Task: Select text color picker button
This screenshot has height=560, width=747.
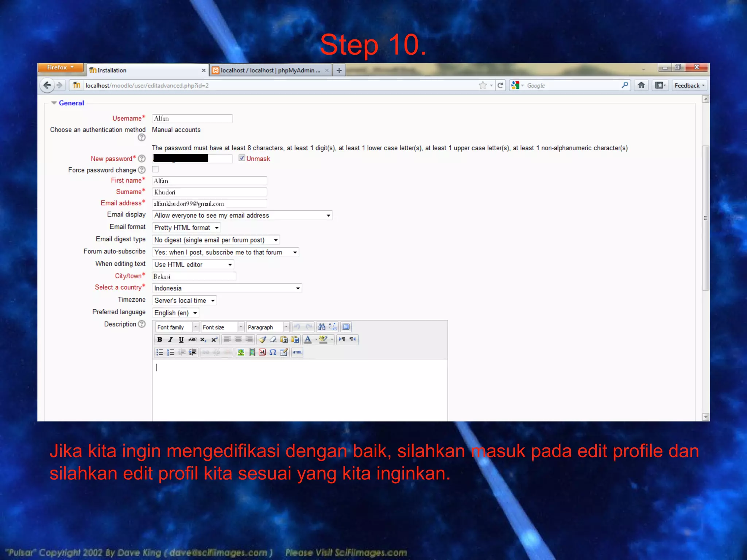Action: 307,339
